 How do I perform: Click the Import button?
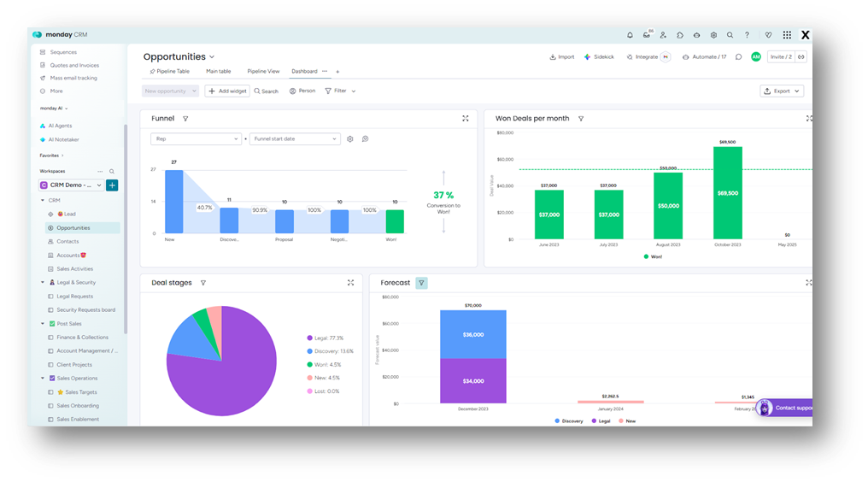point(562,57)
